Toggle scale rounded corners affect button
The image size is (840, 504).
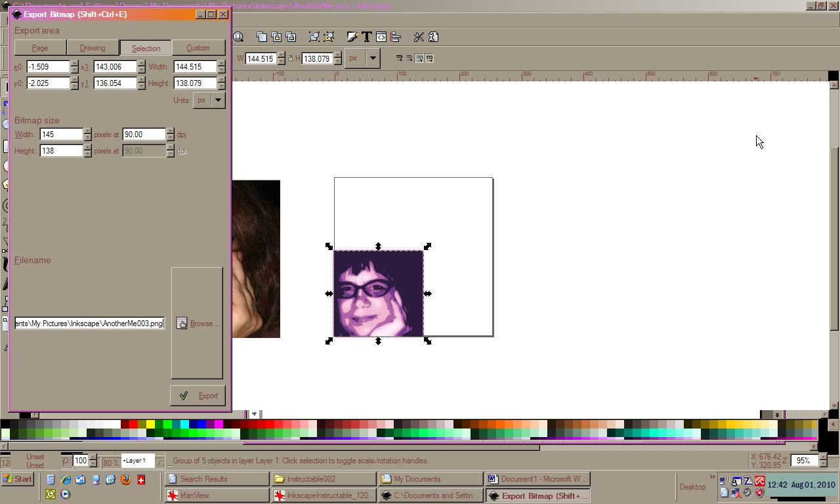[409, 58]
